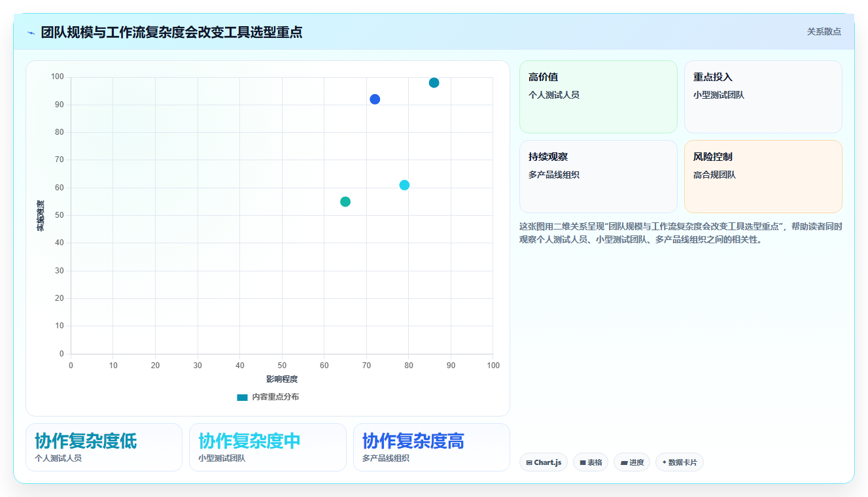Select the green scatter point near 55

click(x=345, y=201)
